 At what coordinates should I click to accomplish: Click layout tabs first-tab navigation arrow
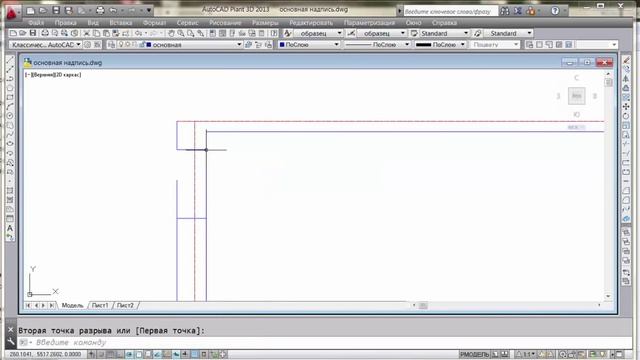coord(28,305)
